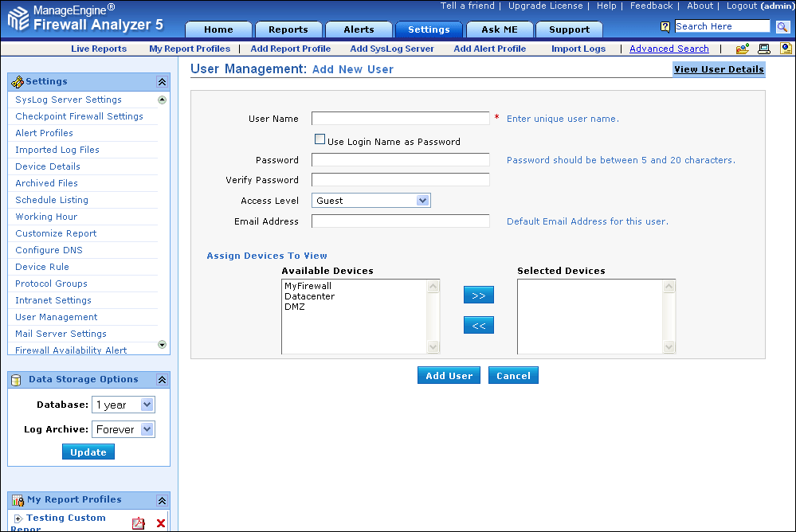Click Add Report Profile link

[x=290, y=49]
